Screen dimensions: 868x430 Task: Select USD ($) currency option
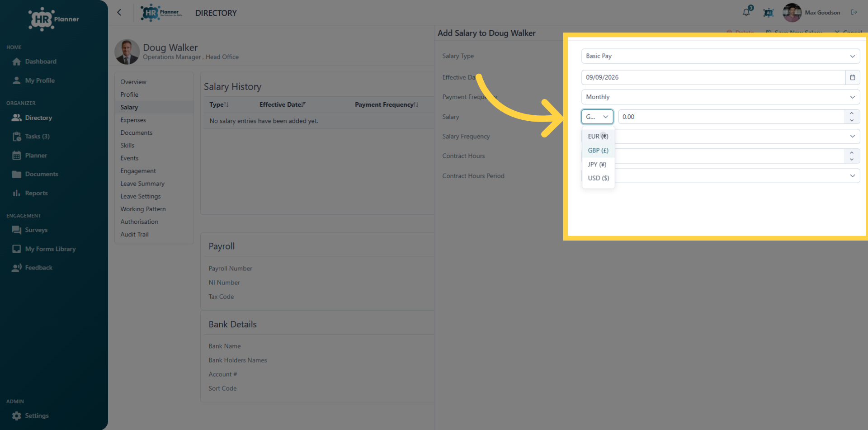click(x=598, y=178)
